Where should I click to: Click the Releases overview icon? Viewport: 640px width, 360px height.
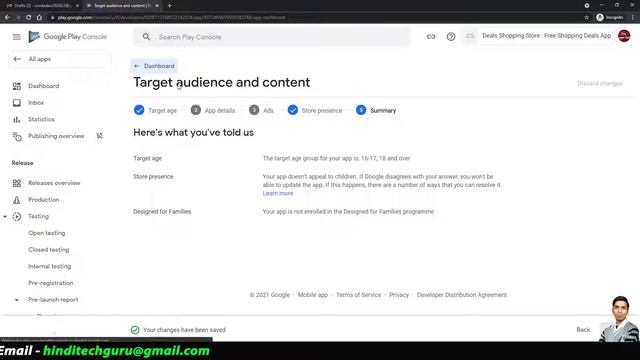tap(17, 183)
